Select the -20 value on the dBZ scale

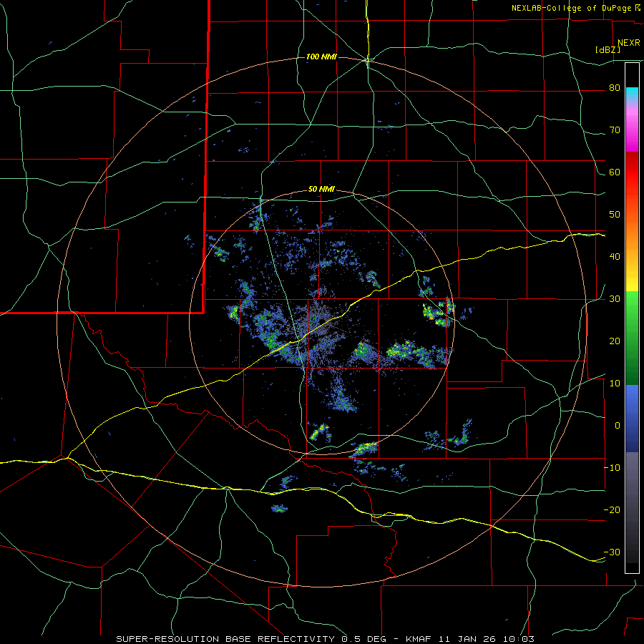point(612,510)
